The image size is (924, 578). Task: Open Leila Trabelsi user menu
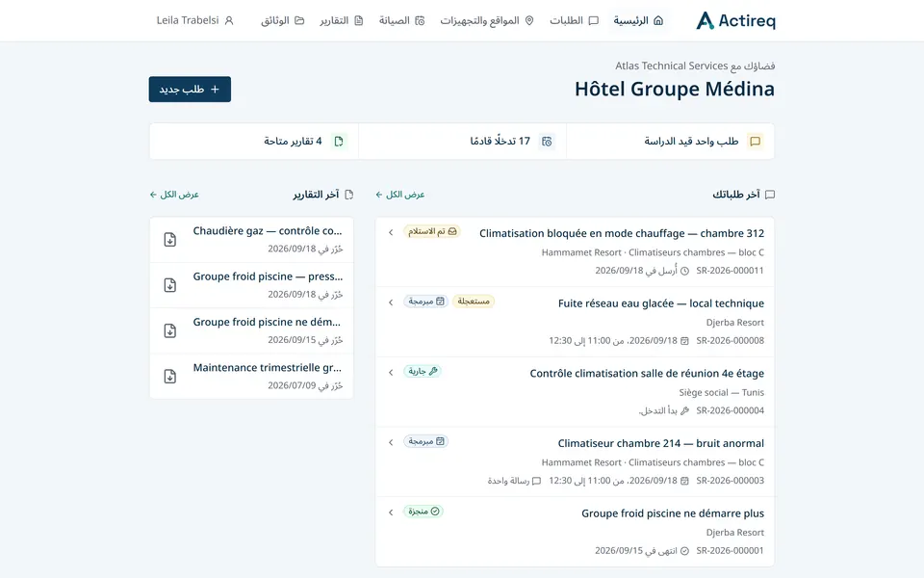click(195, 20)
